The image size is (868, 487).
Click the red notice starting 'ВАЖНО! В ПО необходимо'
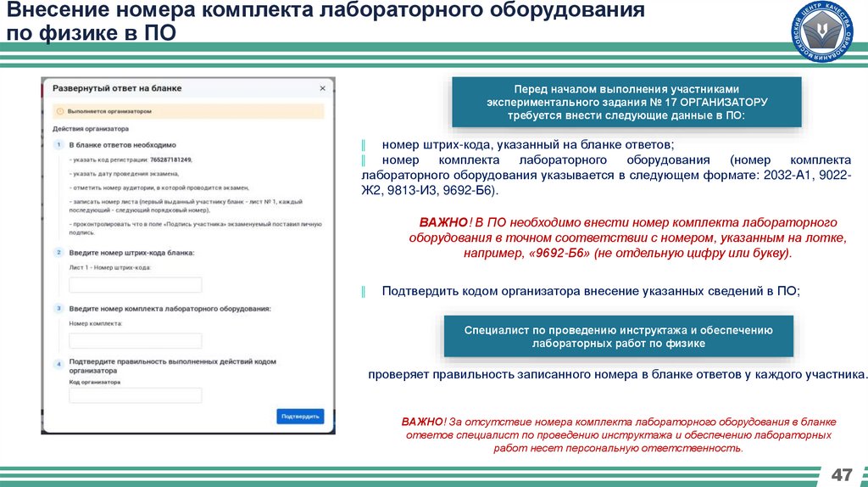tap(628, 238)
